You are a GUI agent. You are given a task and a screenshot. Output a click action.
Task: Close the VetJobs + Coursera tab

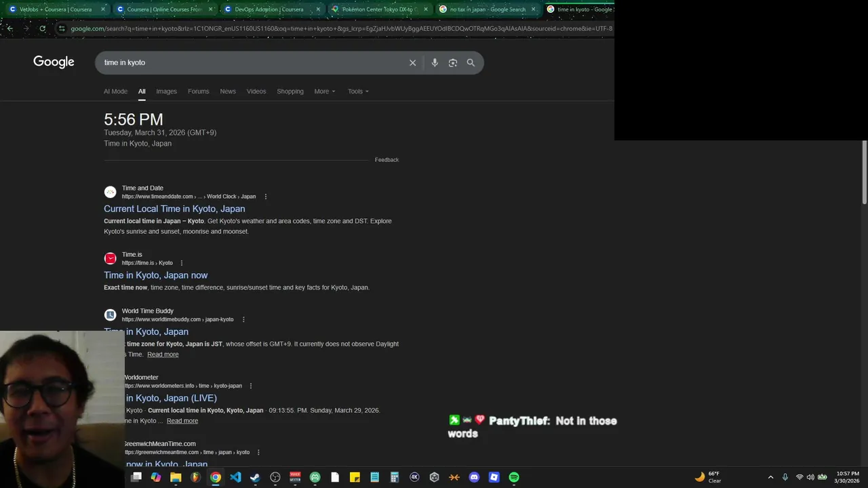tap(103, 9)
